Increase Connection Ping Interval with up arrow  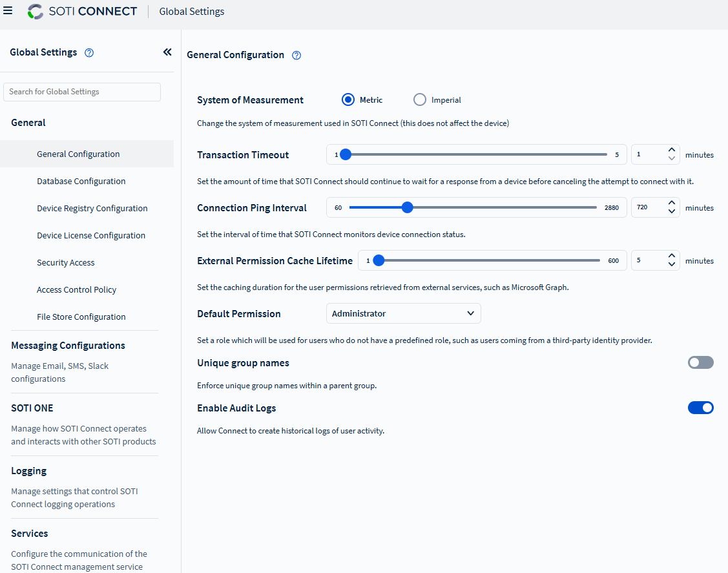click(671, 203)
